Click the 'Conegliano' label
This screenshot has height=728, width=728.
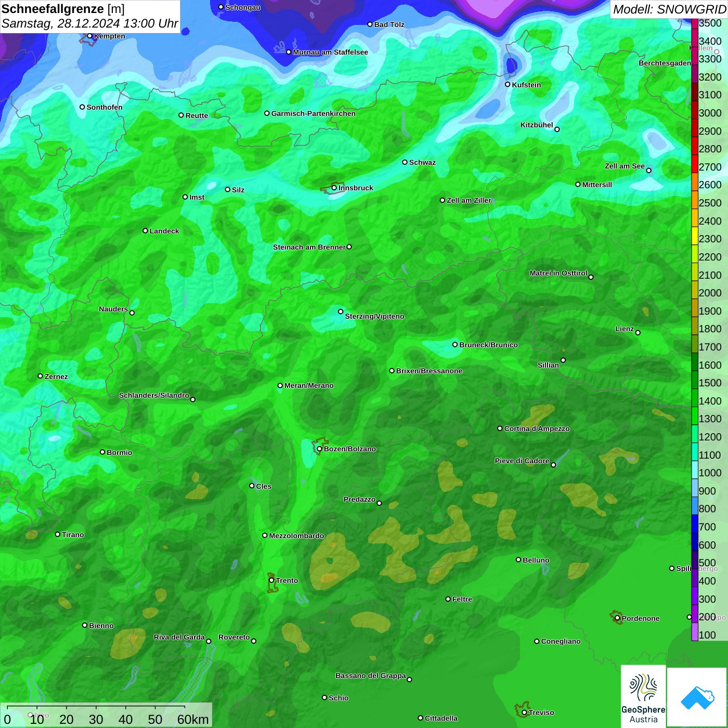(561, 641)
